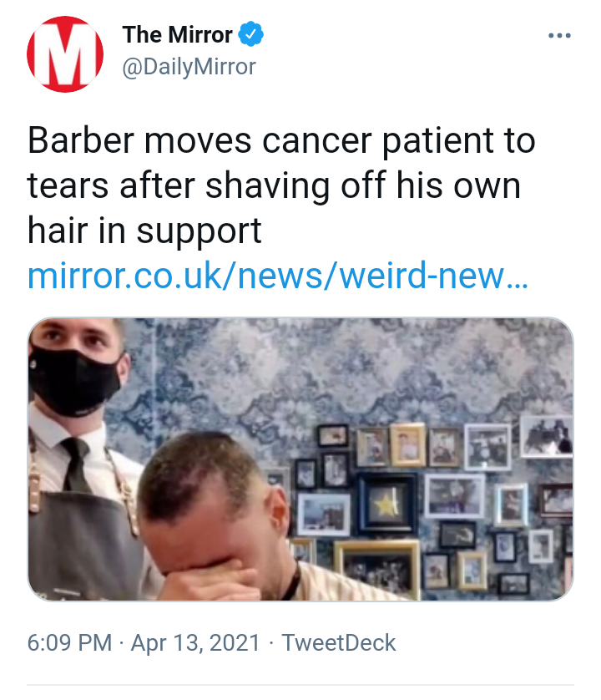Open the TweetDeck source label

point(339,643)
